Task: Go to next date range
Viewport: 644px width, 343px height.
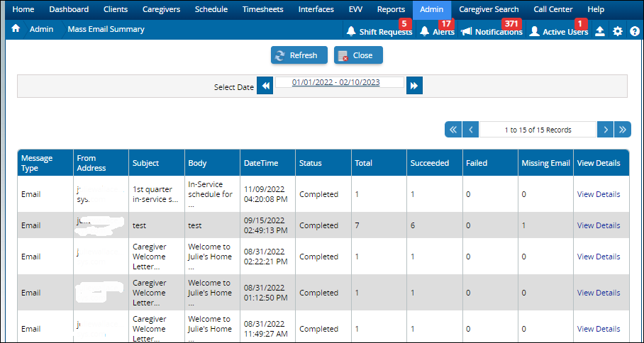Action: pyautogui.click(x=414, y=86)
